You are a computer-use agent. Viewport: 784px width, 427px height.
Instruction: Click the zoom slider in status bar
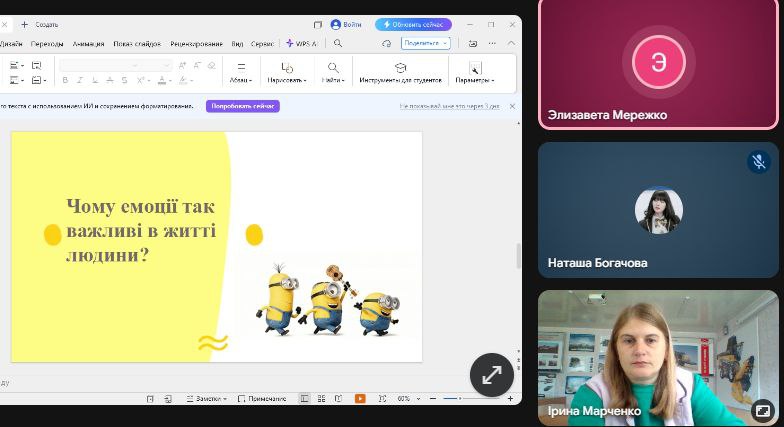(x=460, y=398)
